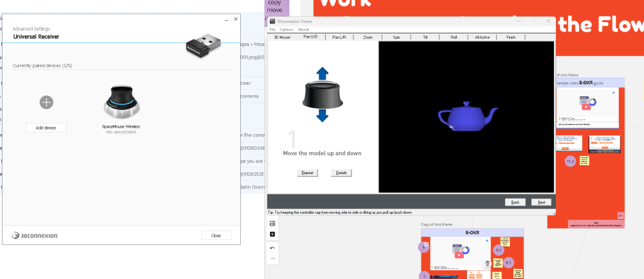Click the 'Copy of Unit Frame' label
The image size is (644, 279).
point(436,224)
